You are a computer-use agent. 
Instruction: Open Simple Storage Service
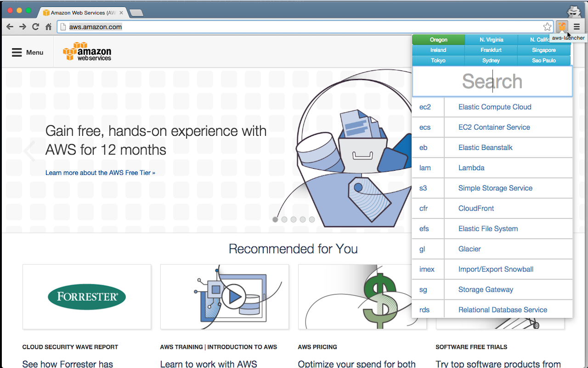point(509,188)
